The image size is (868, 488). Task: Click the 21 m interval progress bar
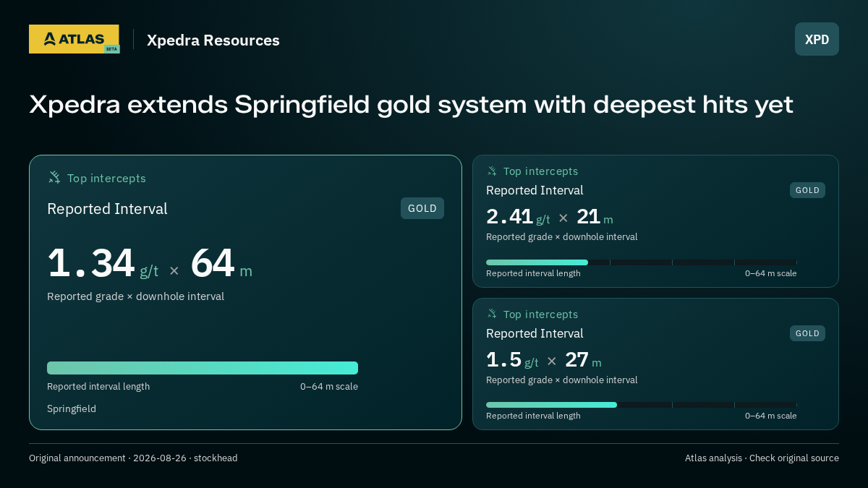(x=641, y=262)
